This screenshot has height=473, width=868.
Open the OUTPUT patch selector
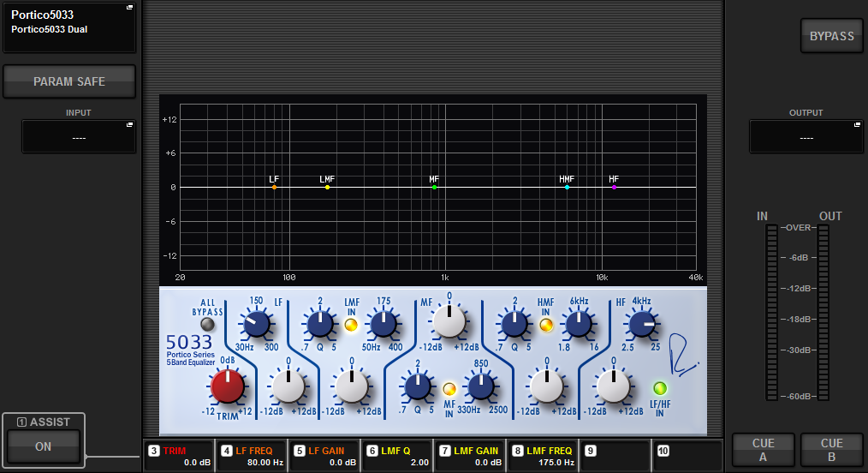tap(806, 137)
